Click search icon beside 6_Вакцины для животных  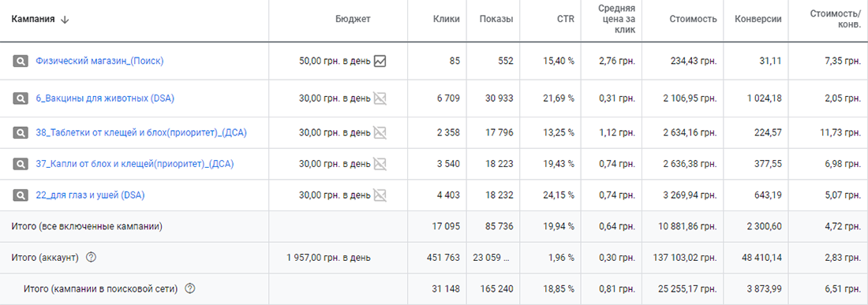point(20,99)
